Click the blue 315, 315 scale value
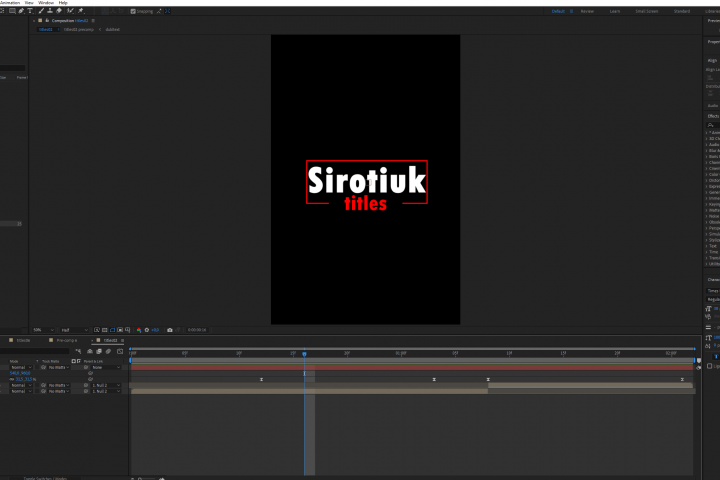The width and height of the screenshot is (720, 480). (24, 379)
